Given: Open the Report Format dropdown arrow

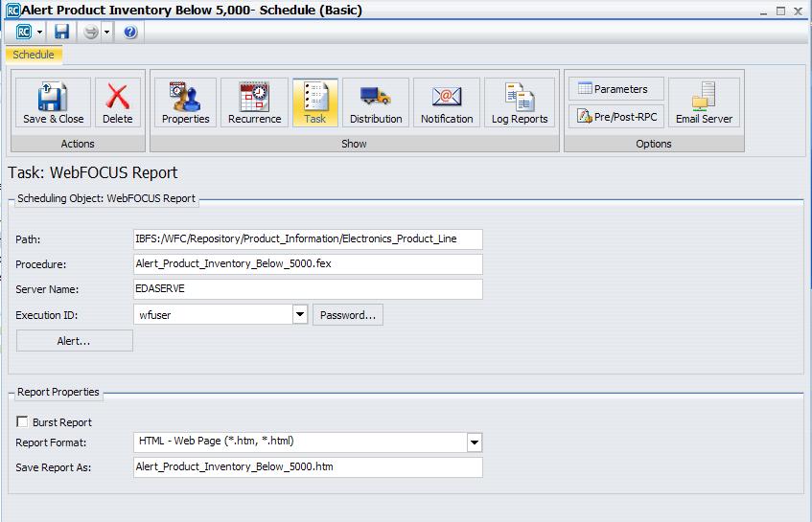Looking at the screenshot, I should [475, 442].
